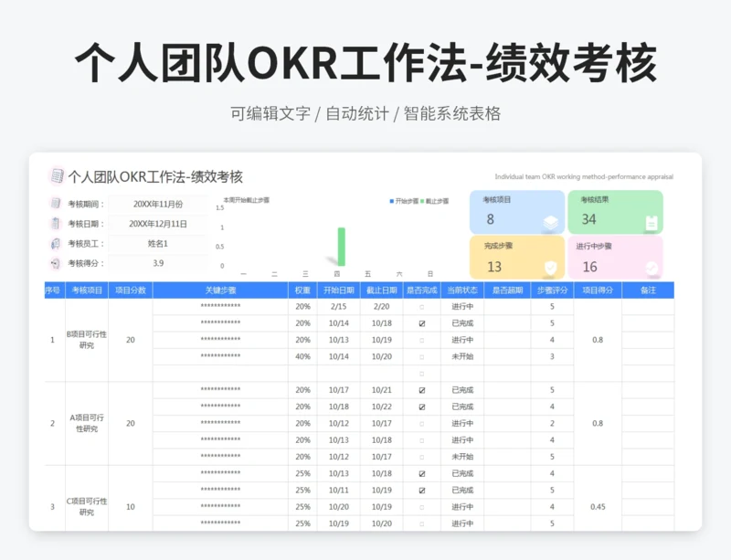Select the B项目可行性研究 cell

tap(87, 340)
